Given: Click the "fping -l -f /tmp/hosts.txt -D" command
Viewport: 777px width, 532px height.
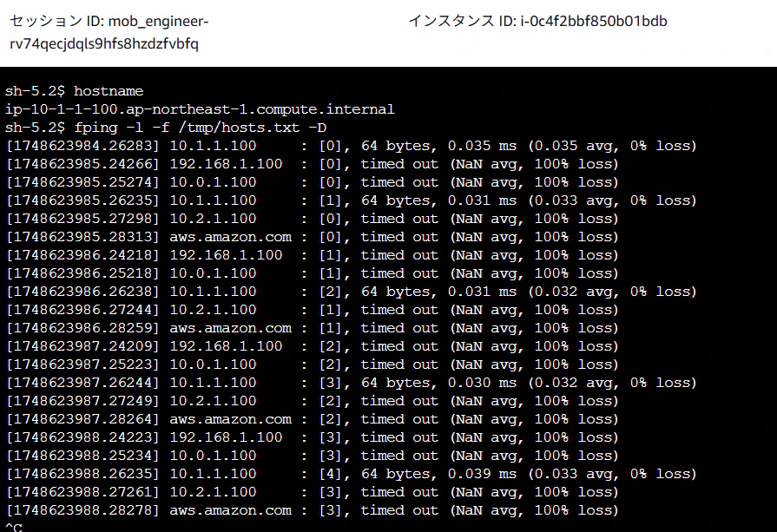Looking at the screenshot, I should click(x=201, y=128).
